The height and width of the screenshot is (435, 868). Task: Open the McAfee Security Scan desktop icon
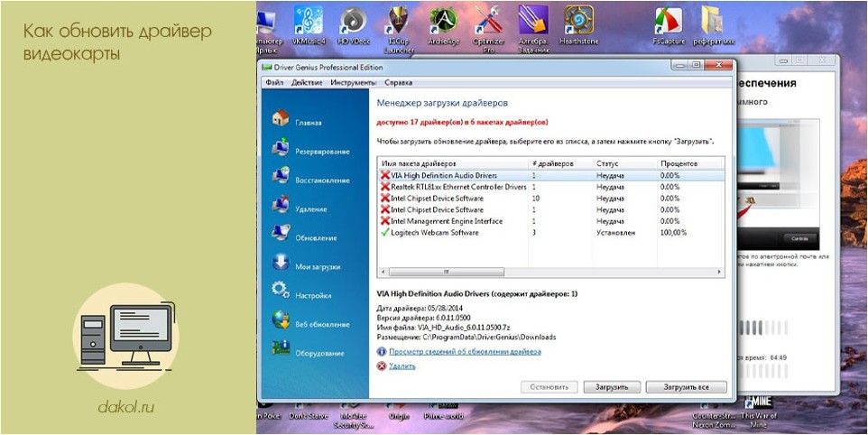click(x=355, y=416)
